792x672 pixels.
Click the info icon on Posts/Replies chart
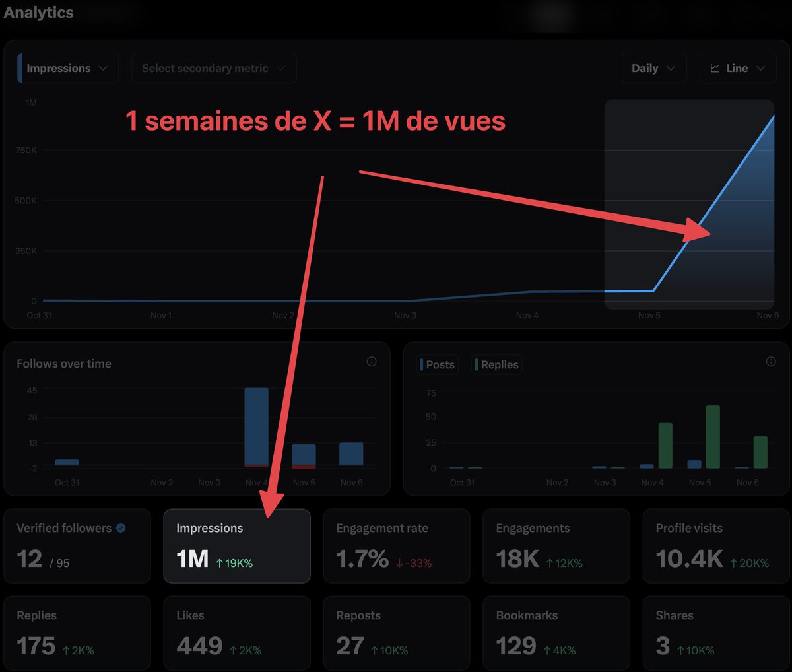(771, 362)
